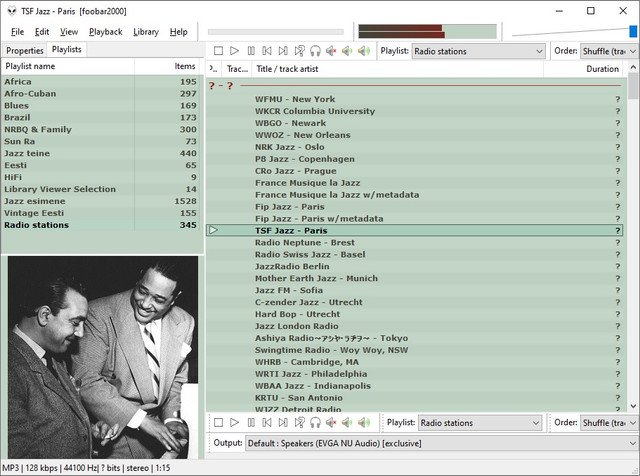Click the mute speaker icon in the bottom toolbar
640x476 pixels.
click(331, 422)
